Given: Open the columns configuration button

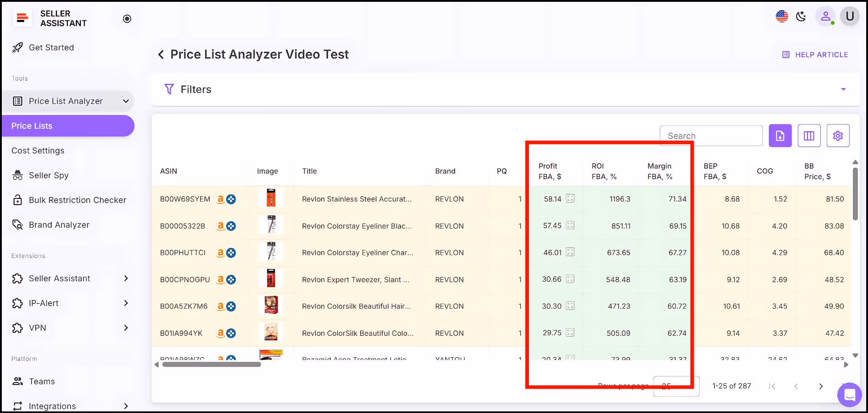Looking at the screenshot, I should pos(809,136).
